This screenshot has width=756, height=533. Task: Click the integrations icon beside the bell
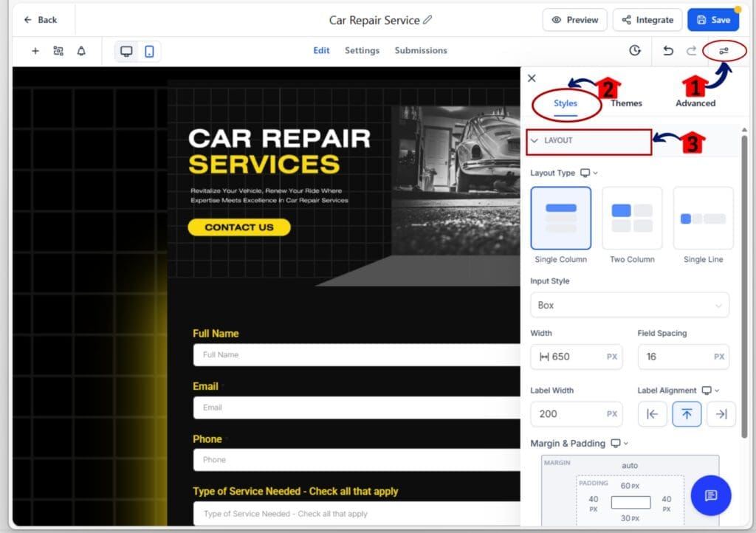click(x=58, y=51)
